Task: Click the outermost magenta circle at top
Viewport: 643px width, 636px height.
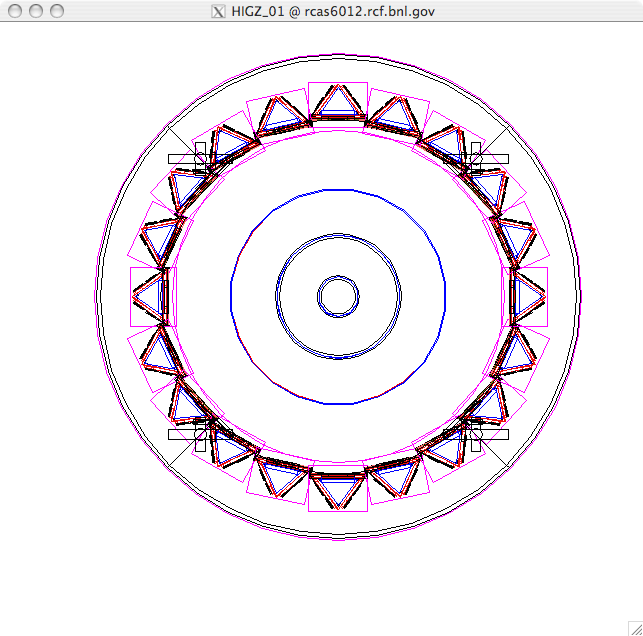Action: pos(338,55)
